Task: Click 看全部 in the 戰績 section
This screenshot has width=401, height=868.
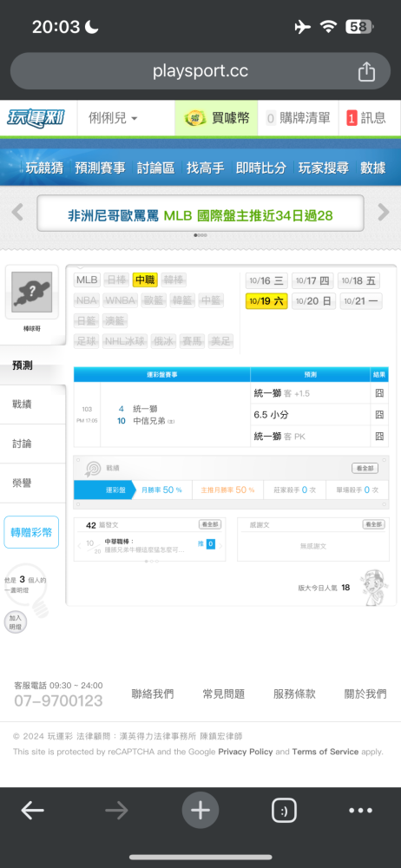Action: pyautogui.click(x=365, y=469)
